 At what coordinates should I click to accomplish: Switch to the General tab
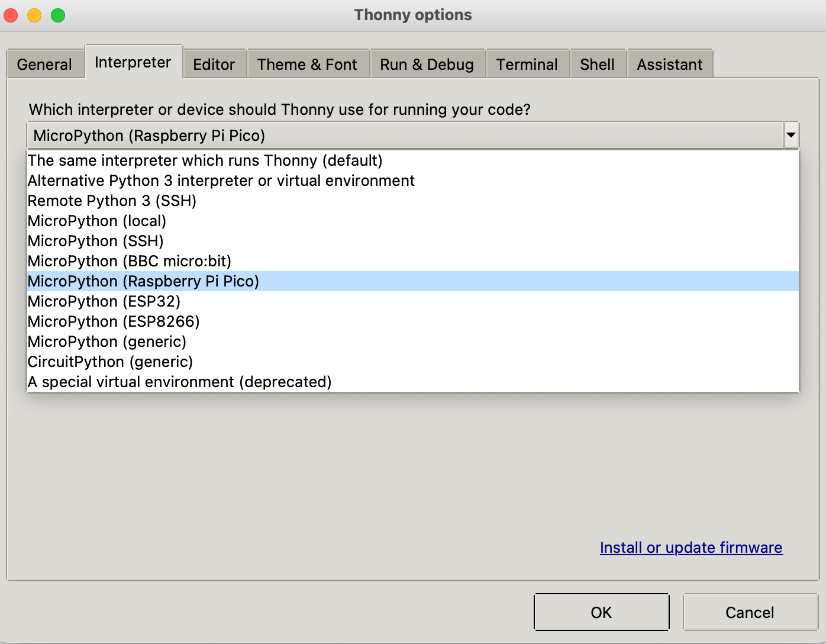tap(44, 64)
